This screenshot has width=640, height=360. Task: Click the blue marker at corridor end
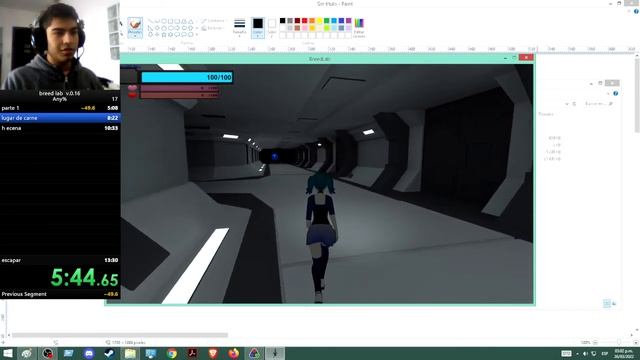pos(275,157)
